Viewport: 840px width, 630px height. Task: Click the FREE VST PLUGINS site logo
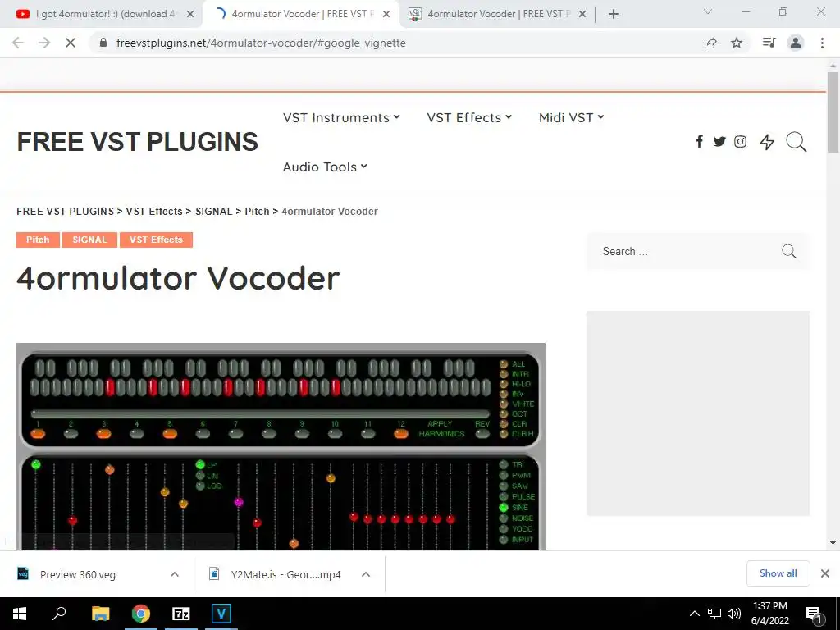coord(137,142)
